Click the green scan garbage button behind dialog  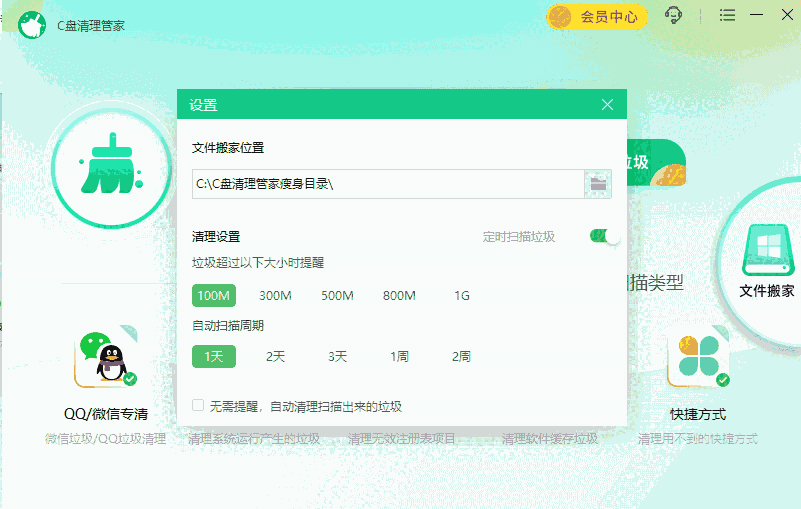pyautogui.click(x=656, y=163)
